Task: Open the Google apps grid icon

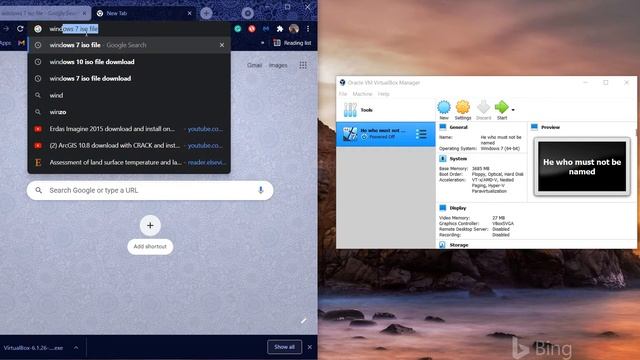Action: tap(303, 65)
